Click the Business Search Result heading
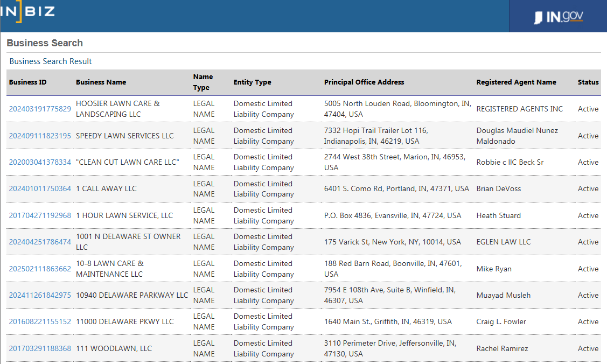The image size is (607, 364). (50, 61)
